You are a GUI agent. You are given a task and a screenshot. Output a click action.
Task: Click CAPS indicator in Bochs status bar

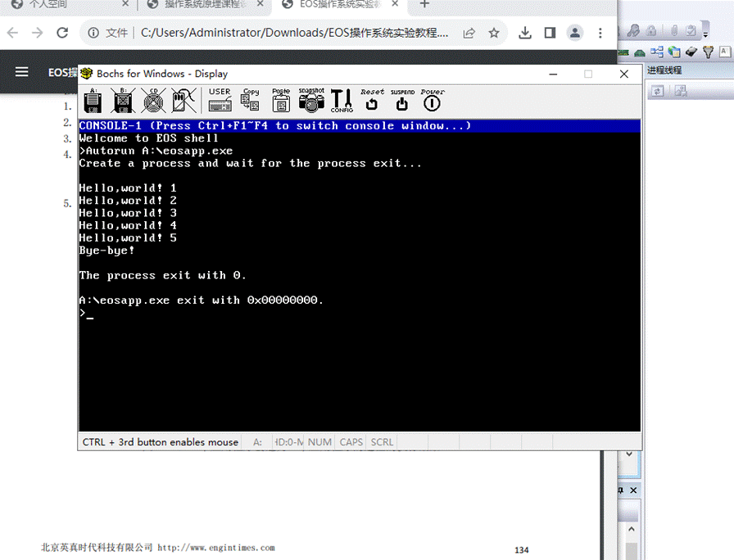(x=351, y=442)
